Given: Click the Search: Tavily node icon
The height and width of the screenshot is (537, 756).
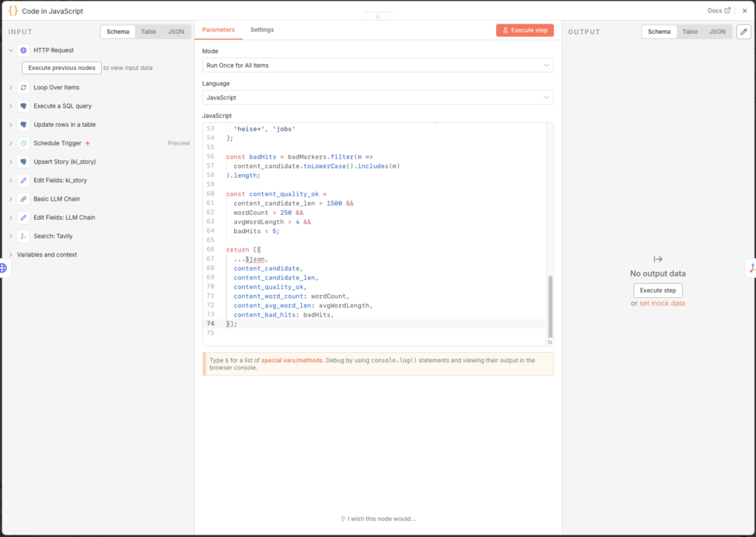Looking at the screenshot, I should point(24,236).
